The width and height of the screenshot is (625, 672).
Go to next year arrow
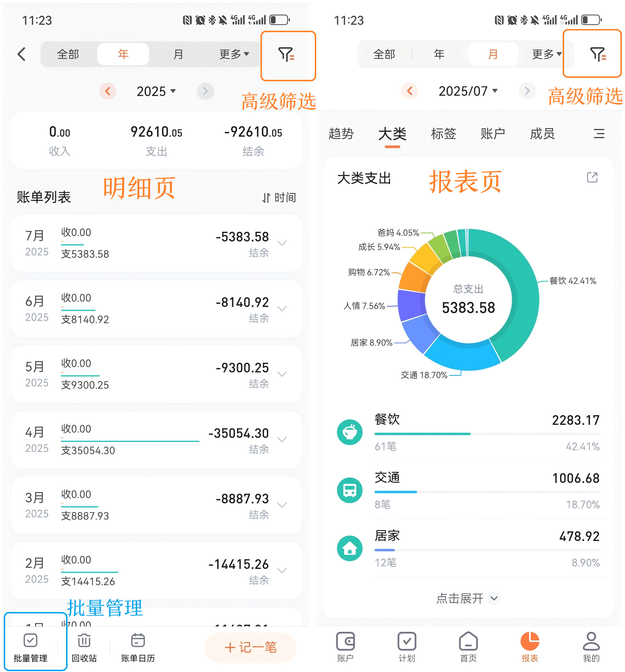click(205, 91)
